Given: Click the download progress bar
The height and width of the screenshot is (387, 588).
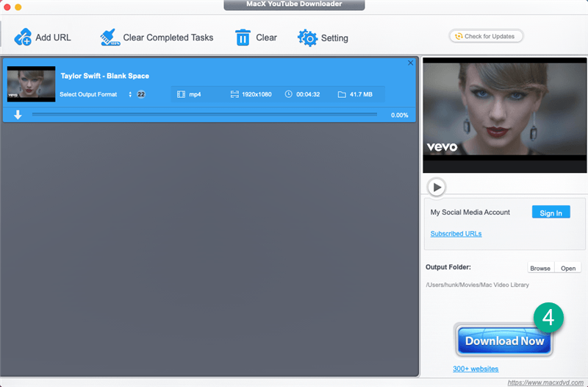Looking at the screenshot, I should point(204,115).
